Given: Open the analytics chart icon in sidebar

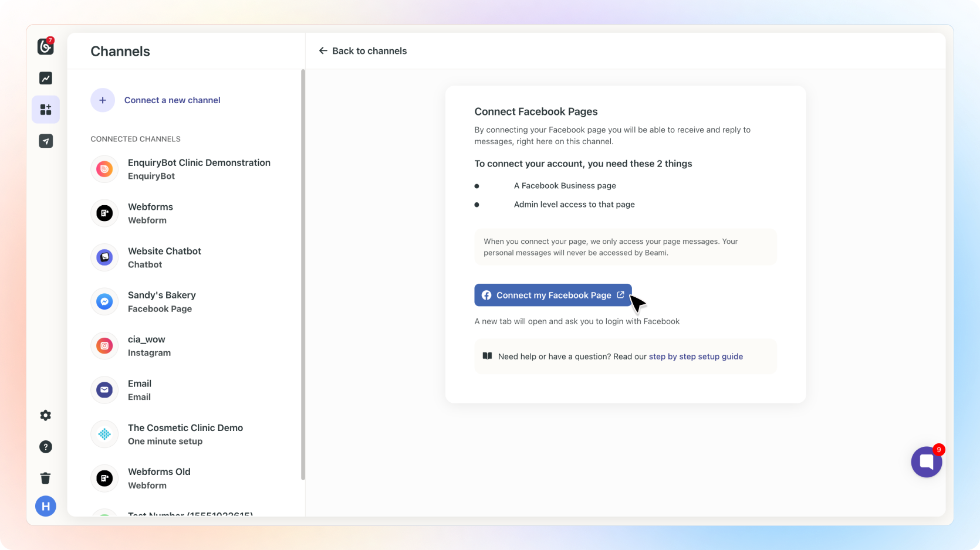Looking at the screenshot, I should pyautogui.click(x=46, y=78).
